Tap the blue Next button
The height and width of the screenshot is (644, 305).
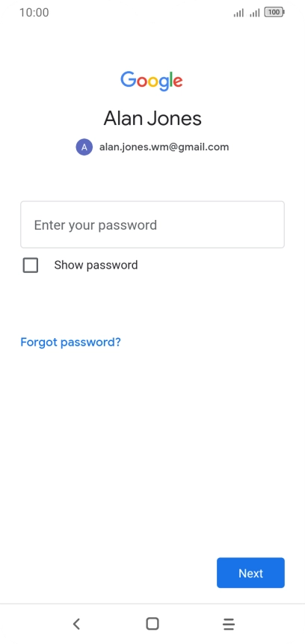(250, 573)
